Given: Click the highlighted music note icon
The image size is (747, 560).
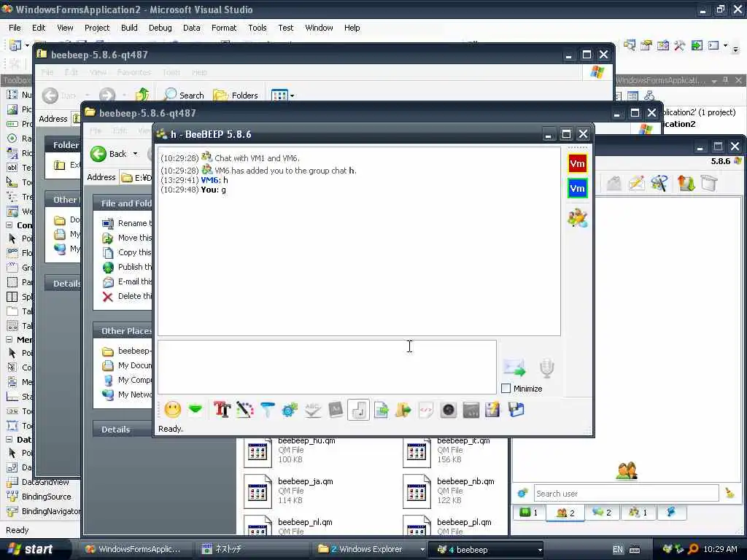Looking at the screenshot, I should tap(358, 410).
